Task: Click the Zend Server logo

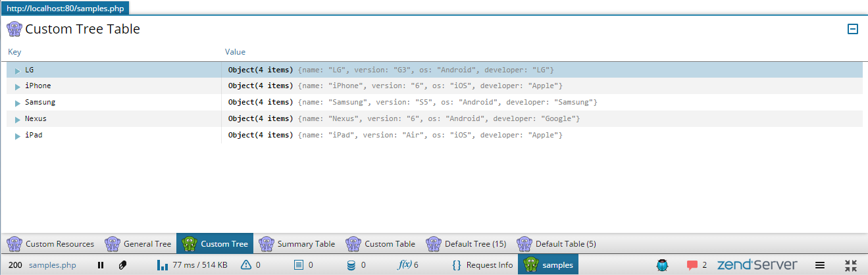Action: click(757, 265)
